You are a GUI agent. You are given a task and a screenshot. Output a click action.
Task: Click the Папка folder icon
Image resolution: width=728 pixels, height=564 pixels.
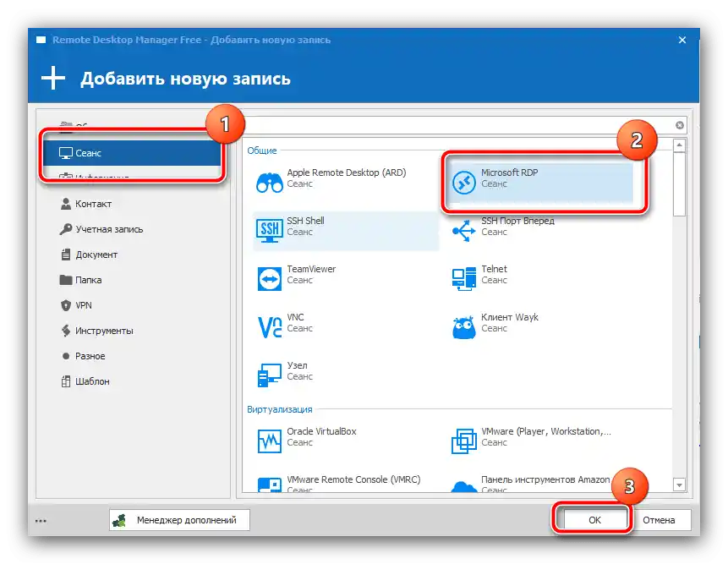point(66,280)
